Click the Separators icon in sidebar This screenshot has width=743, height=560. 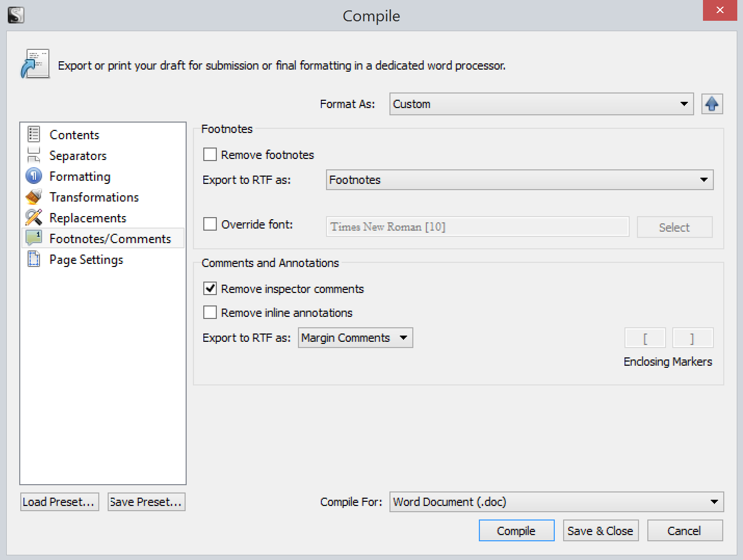pos(34,155)
